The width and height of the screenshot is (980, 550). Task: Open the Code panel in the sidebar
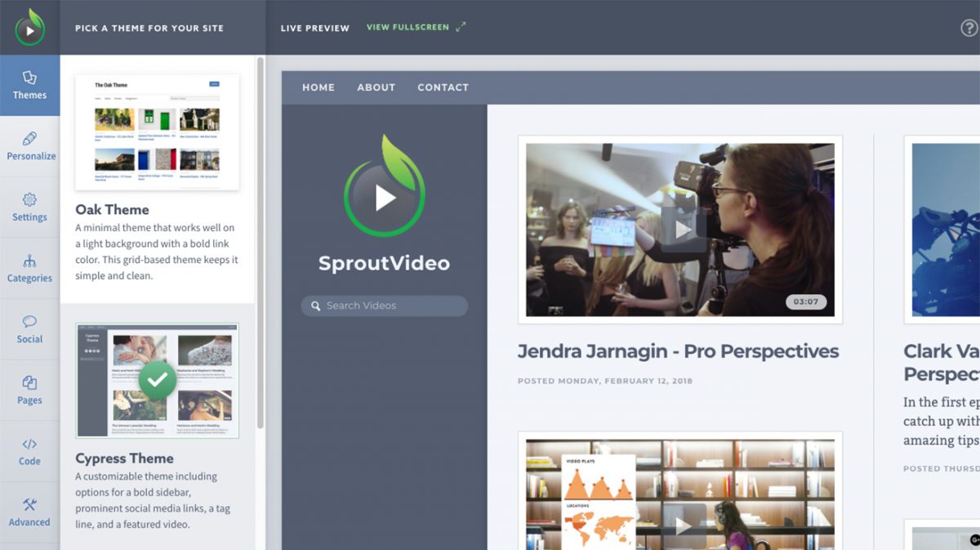(30, 451)
